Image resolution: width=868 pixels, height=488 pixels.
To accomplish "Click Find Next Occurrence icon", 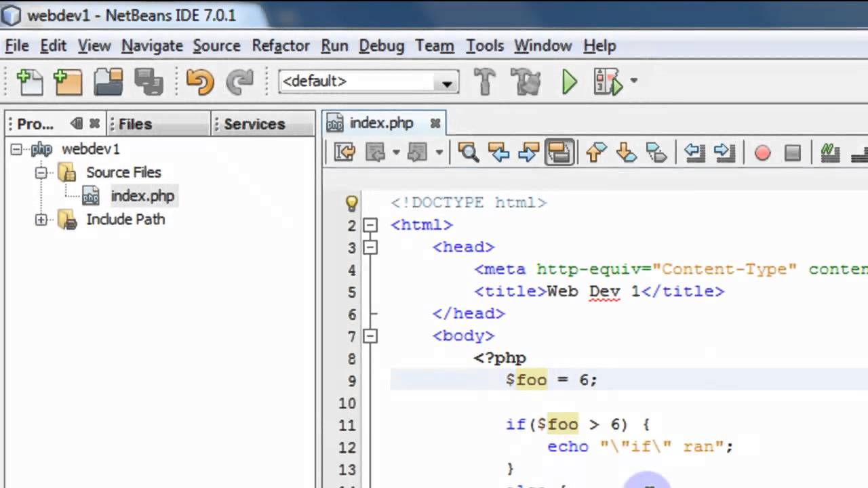I will point(528,152).
